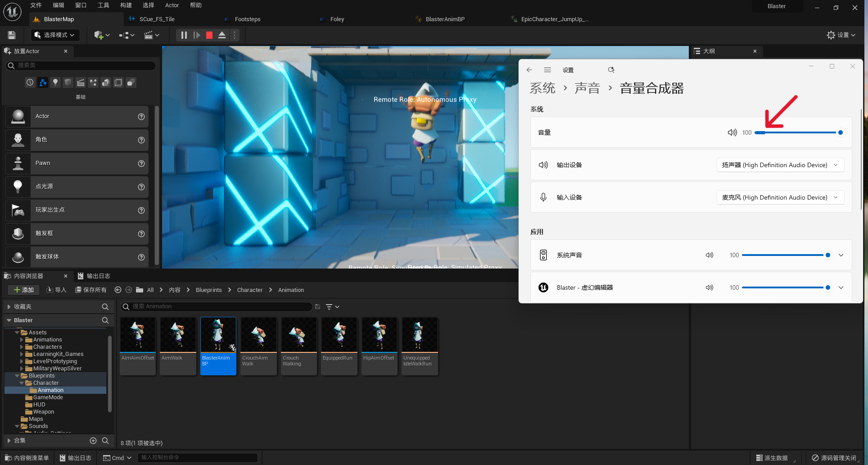Show recently placed actors clock filter
Viewport: 868px width, 465px height.
[30, 82]
